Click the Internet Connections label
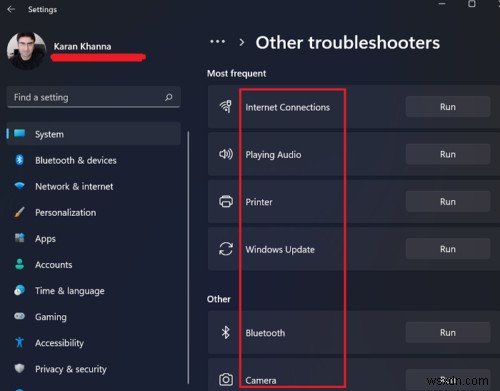 [x=287, y=107]
